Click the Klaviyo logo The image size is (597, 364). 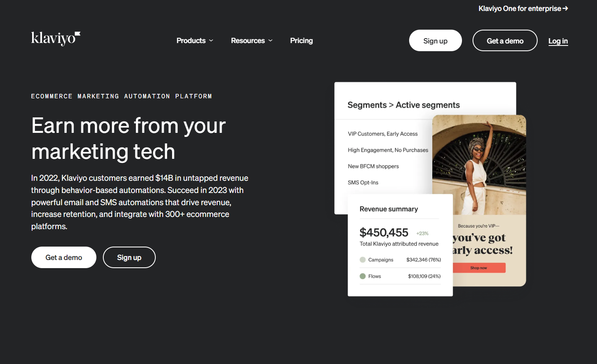[x=56, y=39]
